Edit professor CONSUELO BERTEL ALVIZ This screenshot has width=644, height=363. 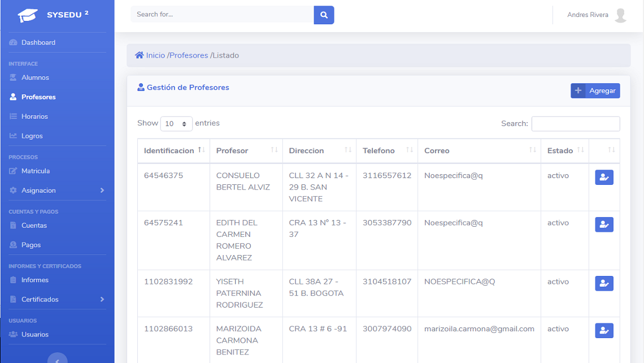[x=604, y=178]
